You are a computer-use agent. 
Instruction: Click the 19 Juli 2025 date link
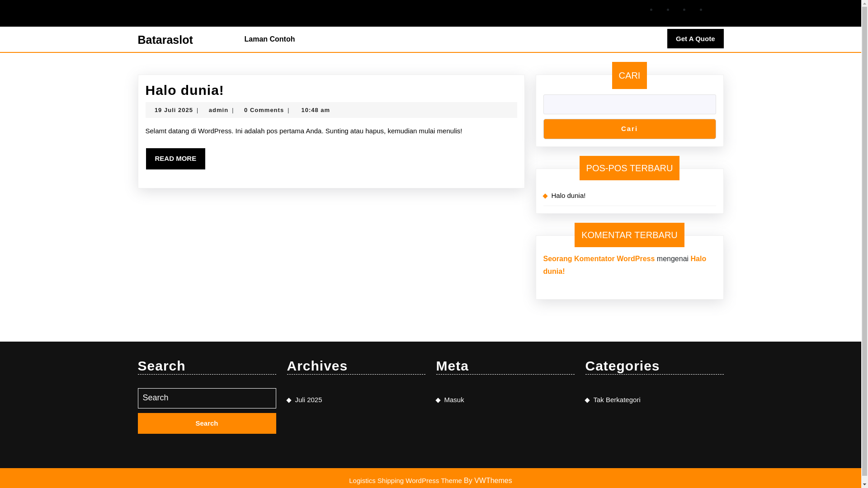(x=174, y=110)
